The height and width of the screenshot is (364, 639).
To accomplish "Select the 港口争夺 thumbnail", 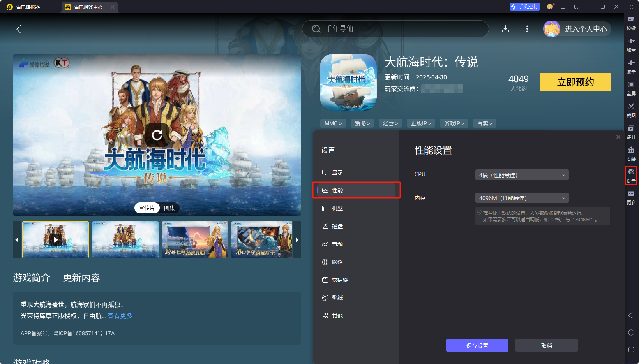I will coord(261,240).
